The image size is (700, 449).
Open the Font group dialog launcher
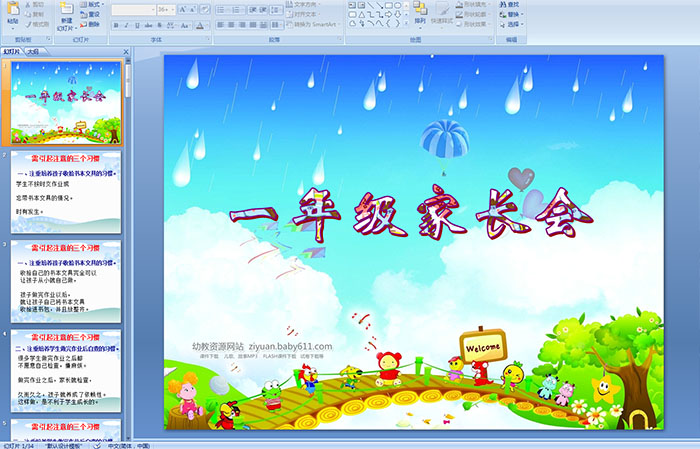tap(208, 39)
